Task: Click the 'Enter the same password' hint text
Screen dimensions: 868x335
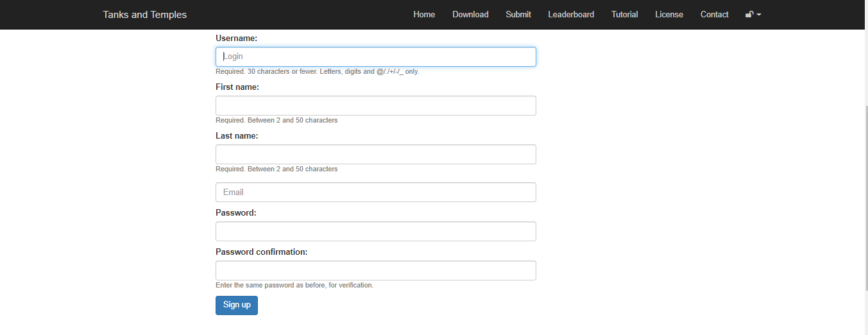Action: (294, 285)
